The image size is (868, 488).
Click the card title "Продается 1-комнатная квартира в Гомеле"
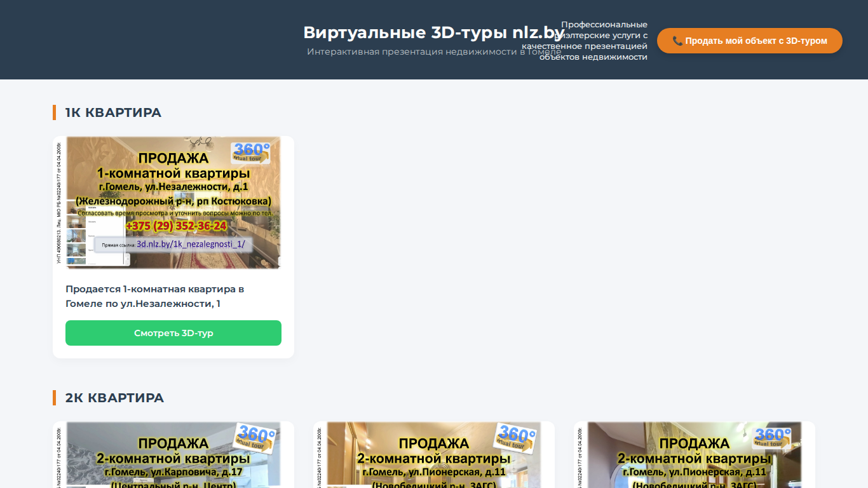(x=155, y=296)
